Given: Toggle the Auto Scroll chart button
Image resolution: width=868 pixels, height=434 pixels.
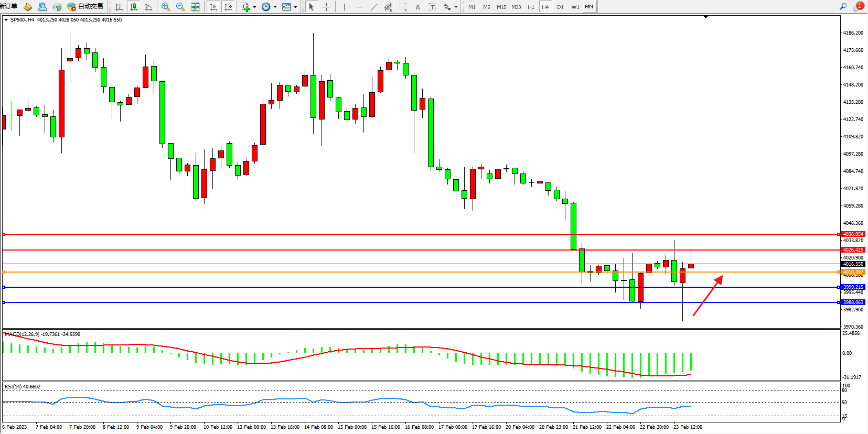Looking at the screenshot, I should 213,7.
